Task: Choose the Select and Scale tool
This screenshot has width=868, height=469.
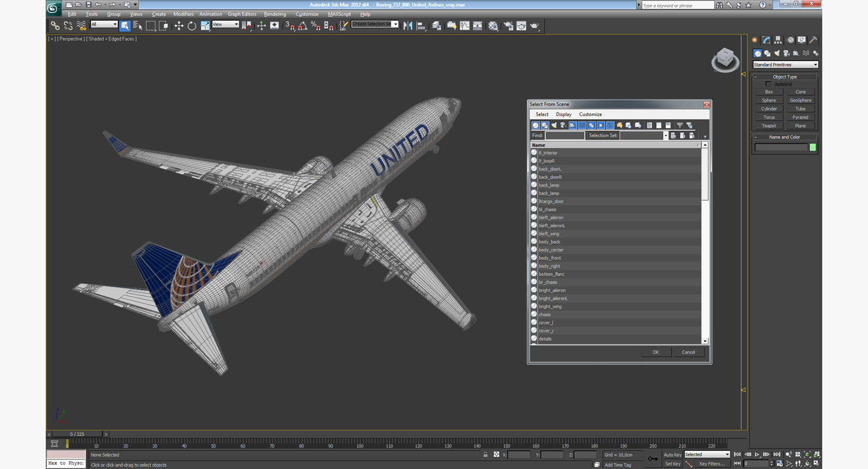Action: coord(205,25)
